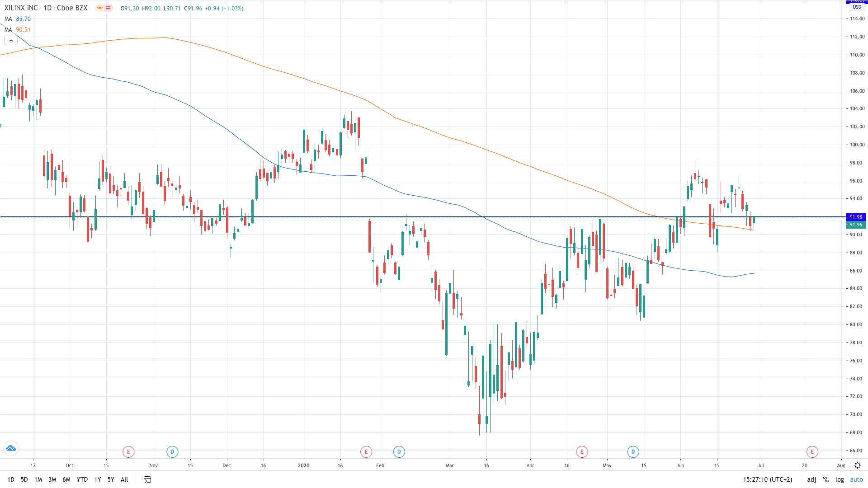This screenshot has width=868, height=488.
Task: Click the 2020 label on the time axis
Action: coord(304,465)
